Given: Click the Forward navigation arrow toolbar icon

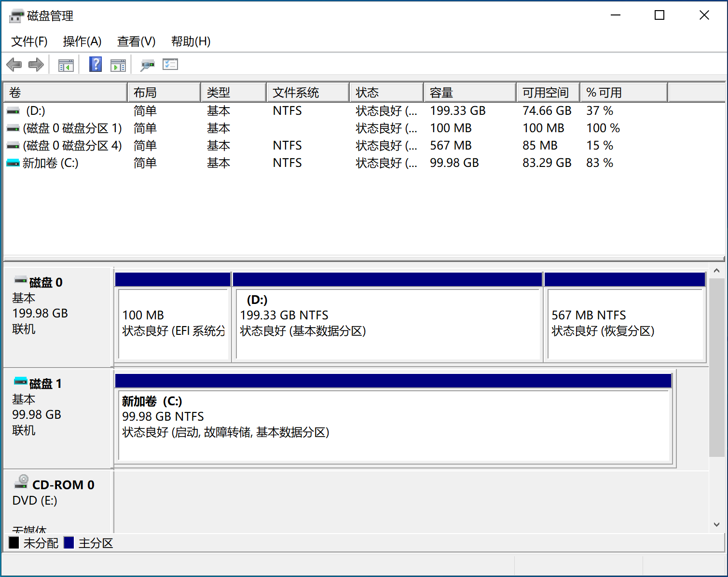Looking at the screenshot, I should tap(36, 64).
